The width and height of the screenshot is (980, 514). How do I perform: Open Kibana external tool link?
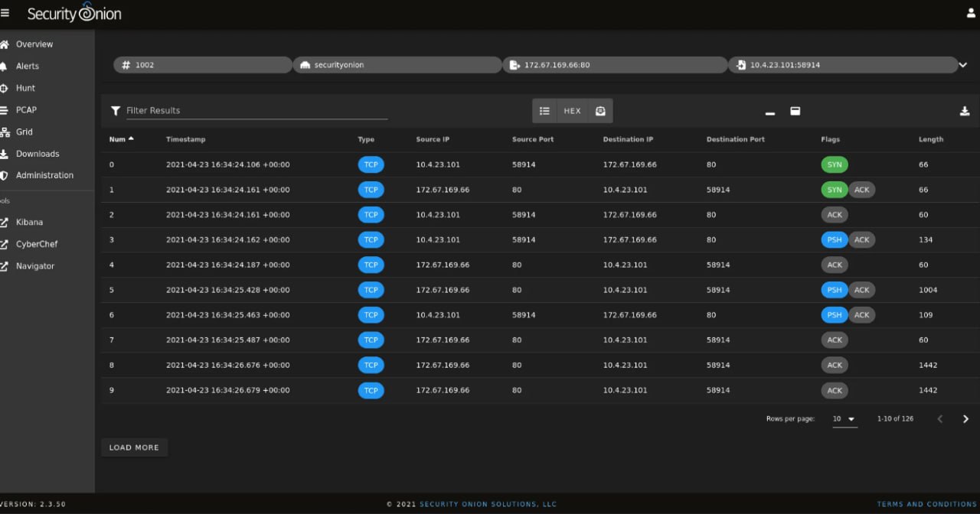(x=29, y=222)
